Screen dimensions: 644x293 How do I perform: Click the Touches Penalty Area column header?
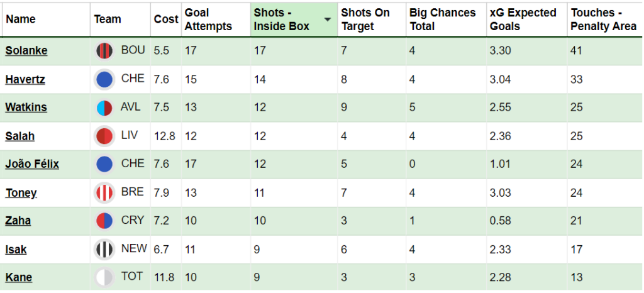coord(604,19)
